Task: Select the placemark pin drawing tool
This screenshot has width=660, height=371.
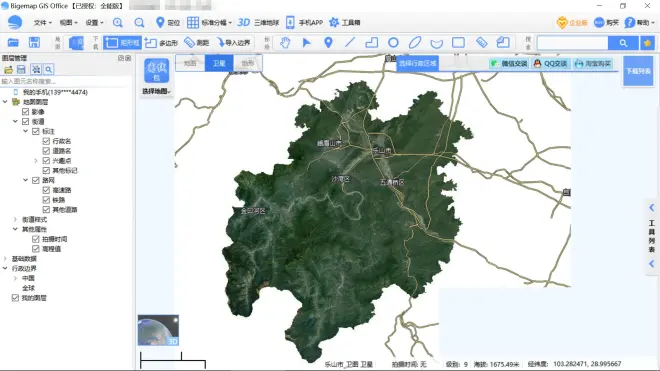Action: pyautogui.click(x=328, y=43)
